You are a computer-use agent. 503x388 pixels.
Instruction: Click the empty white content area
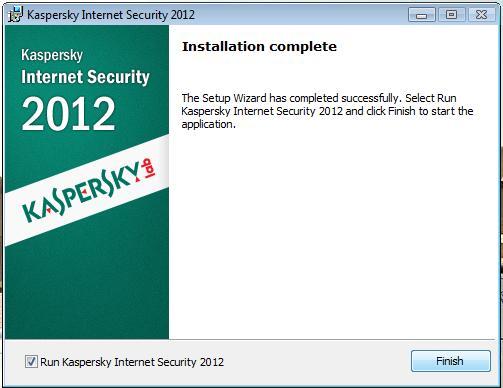click(x=333, y=233)
